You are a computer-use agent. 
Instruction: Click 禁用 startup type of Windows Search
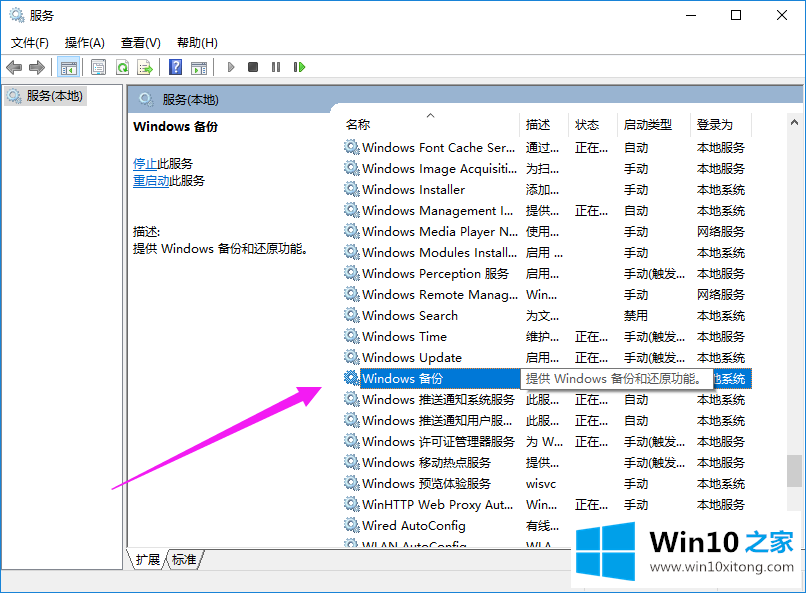tap(636, 316)
